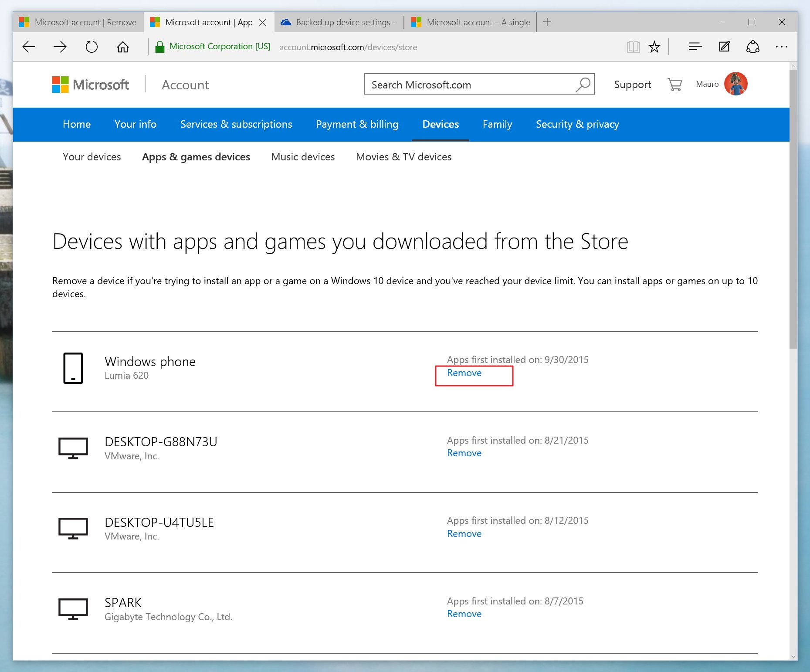Open the Hub favorites list icon

695,47
